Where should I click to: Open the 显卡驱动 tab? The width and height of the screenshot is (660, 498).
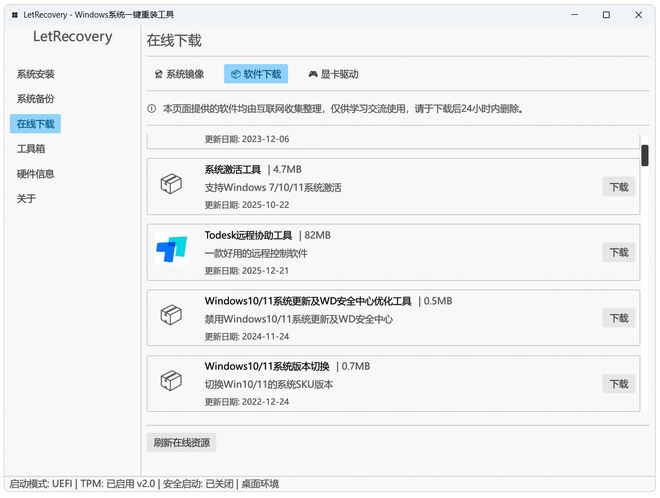(x=333, y=74)
